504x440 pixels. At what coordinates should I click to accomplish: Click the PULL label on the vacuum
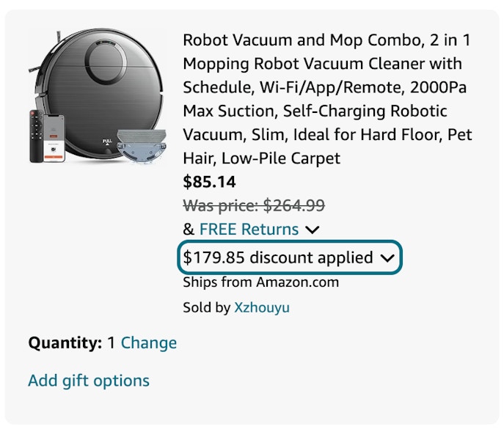point(107,141)
